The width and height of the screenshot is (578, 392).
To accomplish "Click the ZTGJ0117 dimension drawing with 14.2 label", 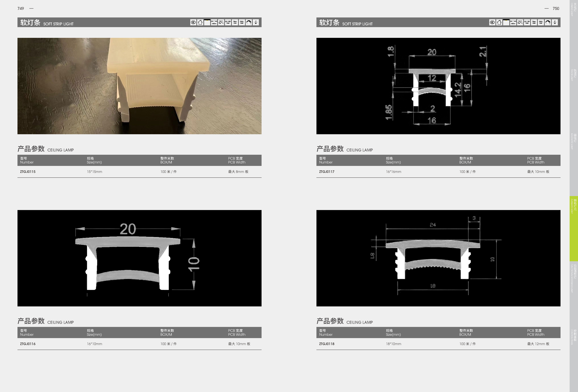I will pos(438,86).
